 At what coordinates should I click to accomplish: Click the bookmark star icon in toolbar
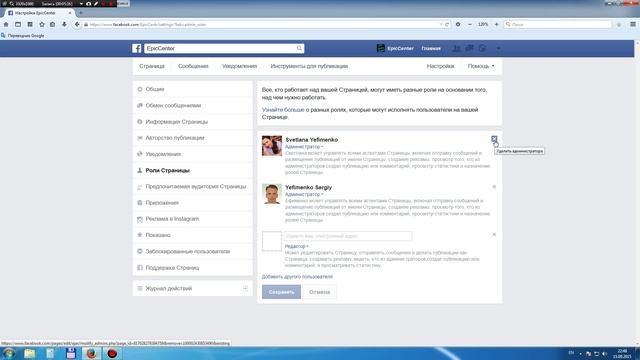42,24
